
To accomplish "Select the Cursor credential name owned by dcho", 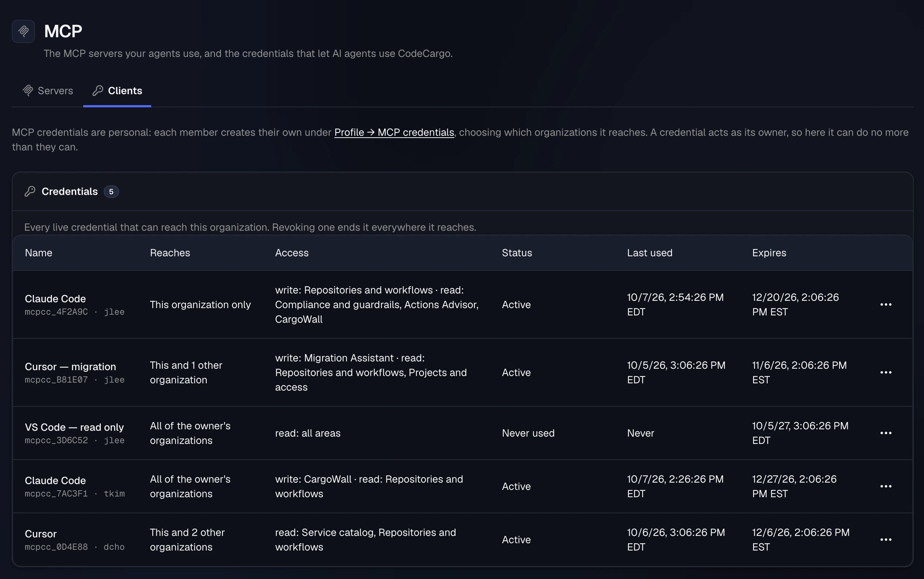I will 41,533.
